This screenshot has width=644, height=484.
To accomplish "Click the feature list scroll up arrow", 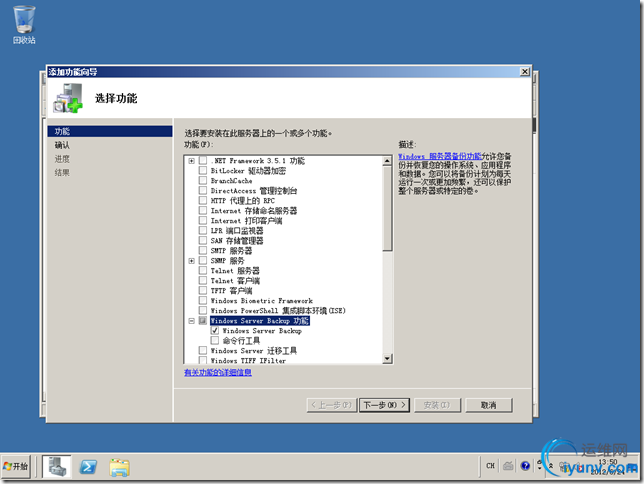I will click(387, 161).
